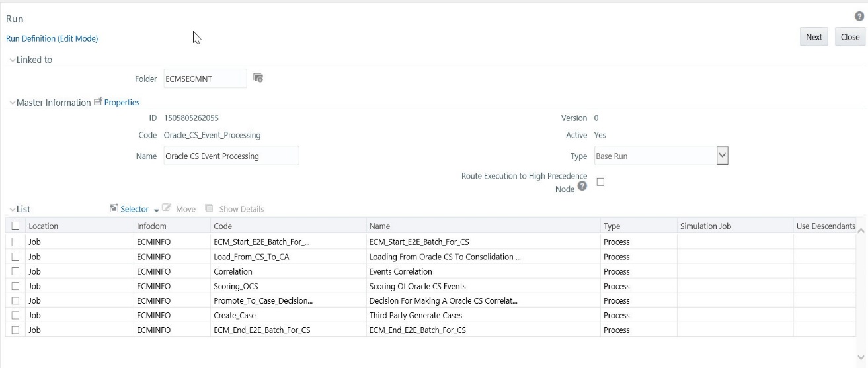Click the Use Descendants column header
The height and width of the screenshot is (368, 868).
(x=824, y=226)
